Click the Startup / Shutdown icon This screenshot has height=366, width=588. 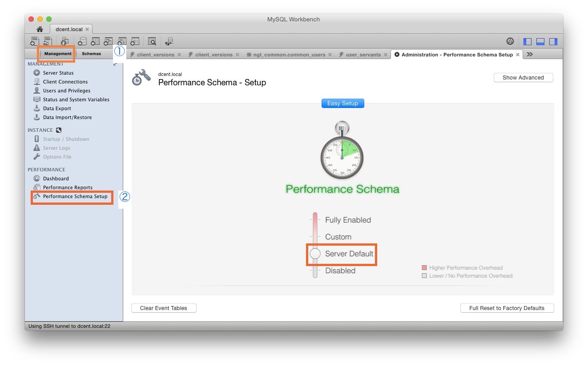[37, 139]
